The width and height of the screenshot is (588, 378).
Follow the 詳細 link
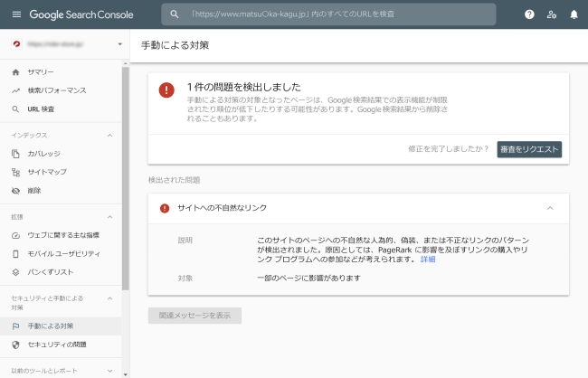click(x=428, y=260)
